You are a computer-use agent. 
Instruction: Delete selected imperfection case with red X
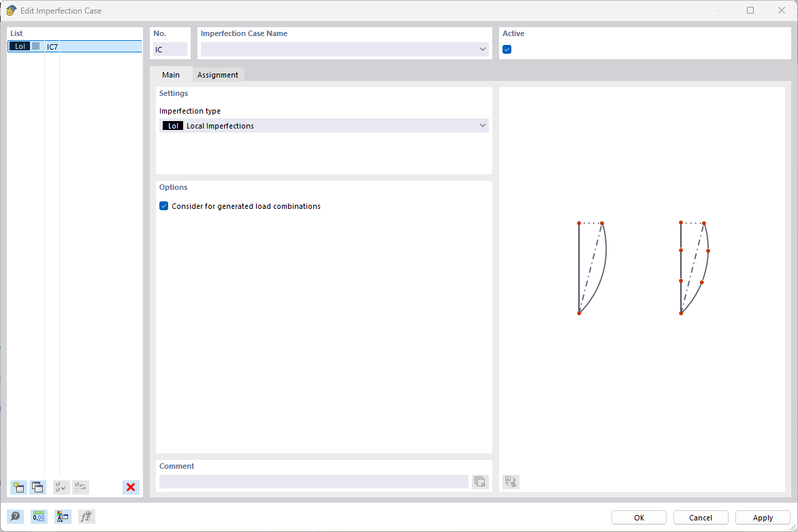(131, 487)
